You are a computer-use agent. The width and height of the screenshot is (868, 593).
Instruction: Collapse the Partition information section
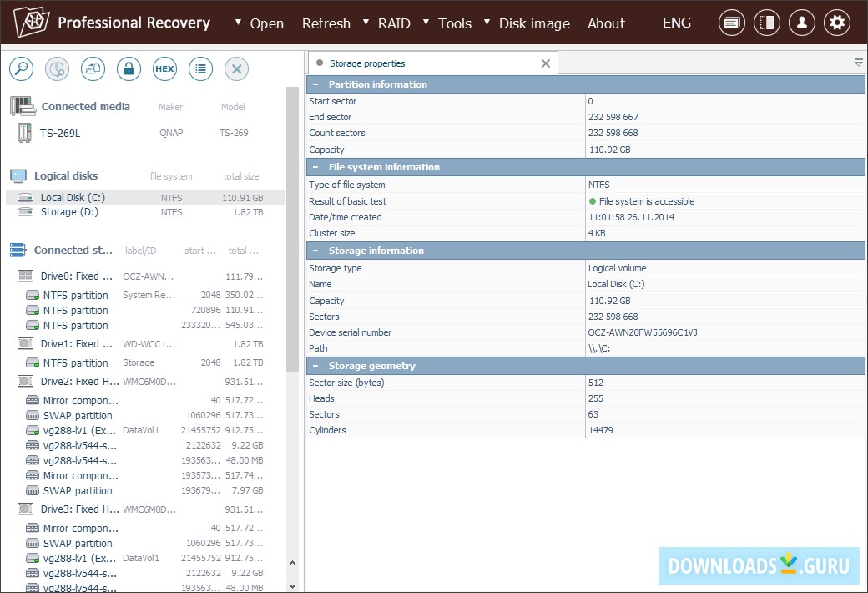(x=315, y=84)
